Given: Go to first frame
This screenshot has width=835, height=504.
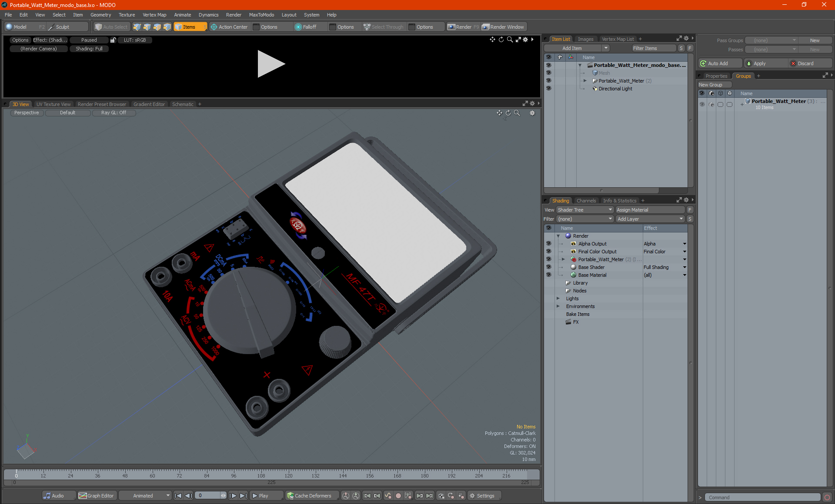Looking at the screenshot, I should coord(178,496).
